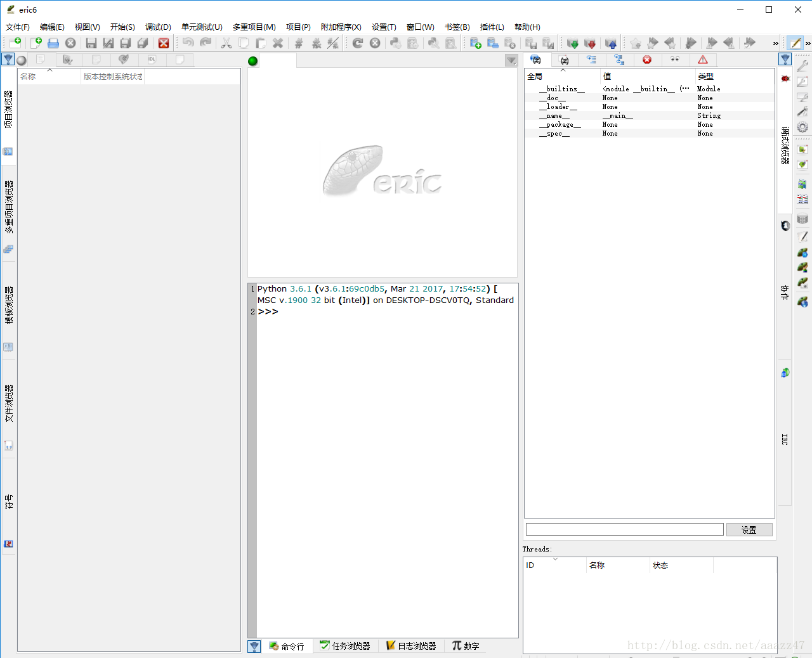The image size is (812, 658).
Task: Open the watch expressions eyes icon tab
Action: click(x=675, y=60)
